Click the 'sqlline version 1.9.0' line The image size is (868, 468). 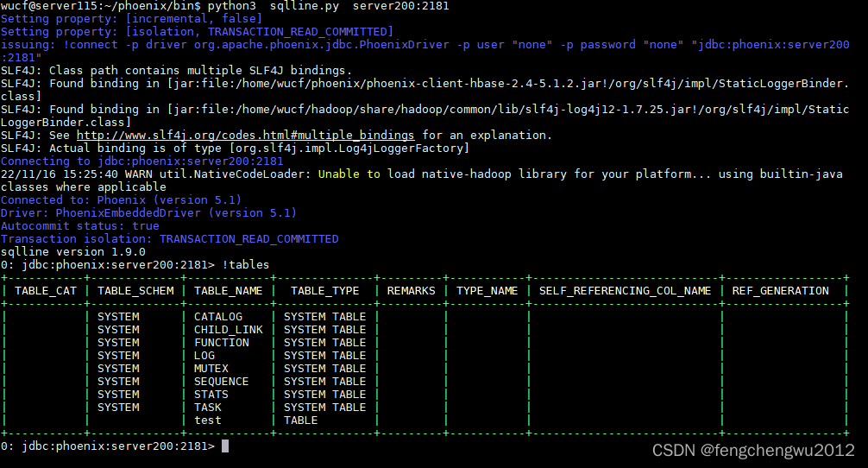click(73, 252)
